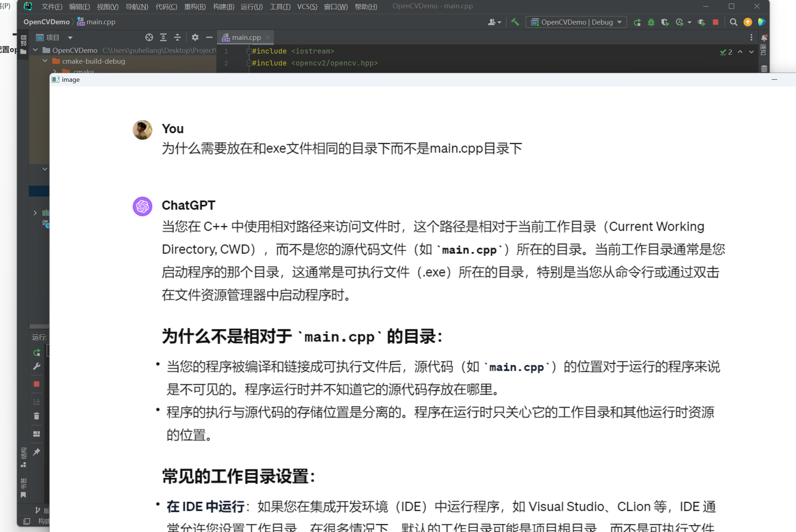Viewport: 796px width, 532px height.
Task: Open the 导航(N) menu
Action: pyautogui.click(x=137, y=7)
